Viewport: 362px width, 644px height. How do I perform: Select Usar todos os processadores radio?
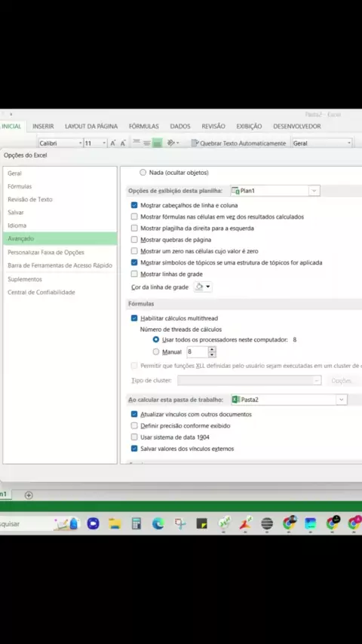pyautogui.click(x=155, y=339)
